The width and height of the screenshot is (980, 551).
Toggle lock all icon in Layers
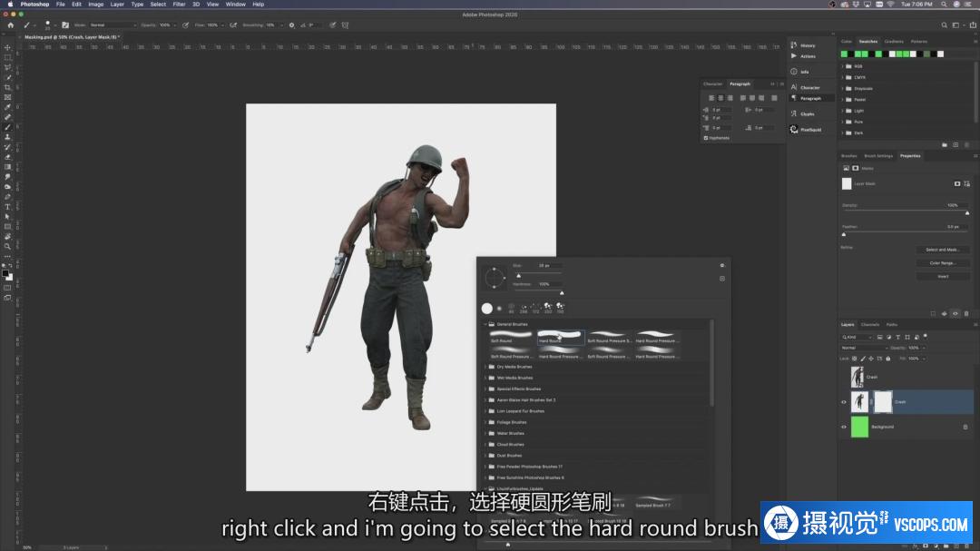pos(888,359)
